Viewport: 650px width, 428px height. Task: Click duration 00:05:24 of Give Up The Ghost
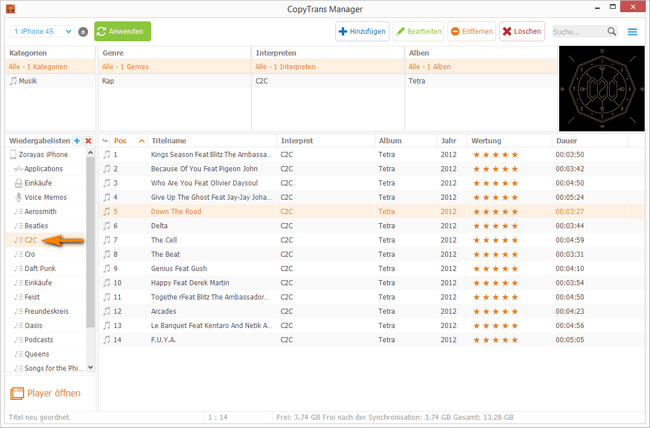[x=570, y=197]
